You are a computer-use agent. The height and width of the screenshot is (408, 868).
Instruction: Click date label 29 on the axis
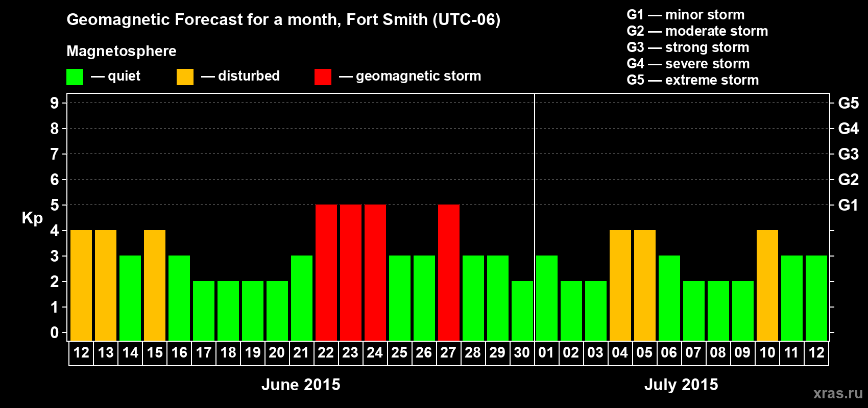[x=498, y=353]
